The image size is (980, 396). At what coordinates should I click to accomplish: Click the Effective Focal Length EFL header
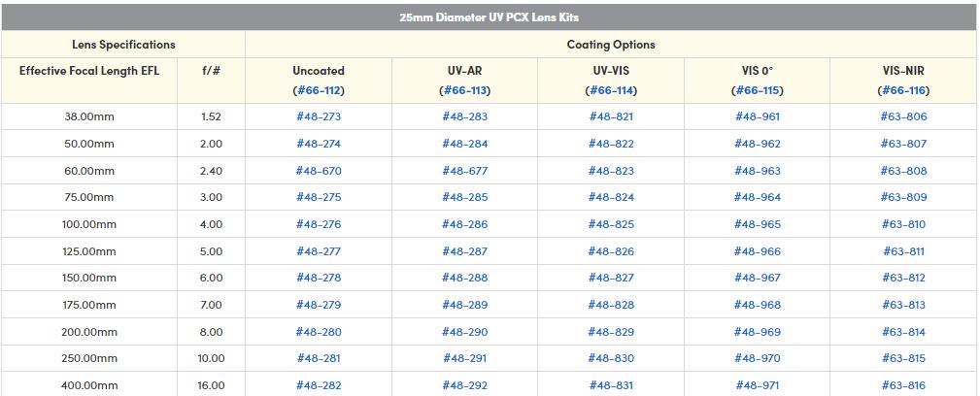[89, 71]
